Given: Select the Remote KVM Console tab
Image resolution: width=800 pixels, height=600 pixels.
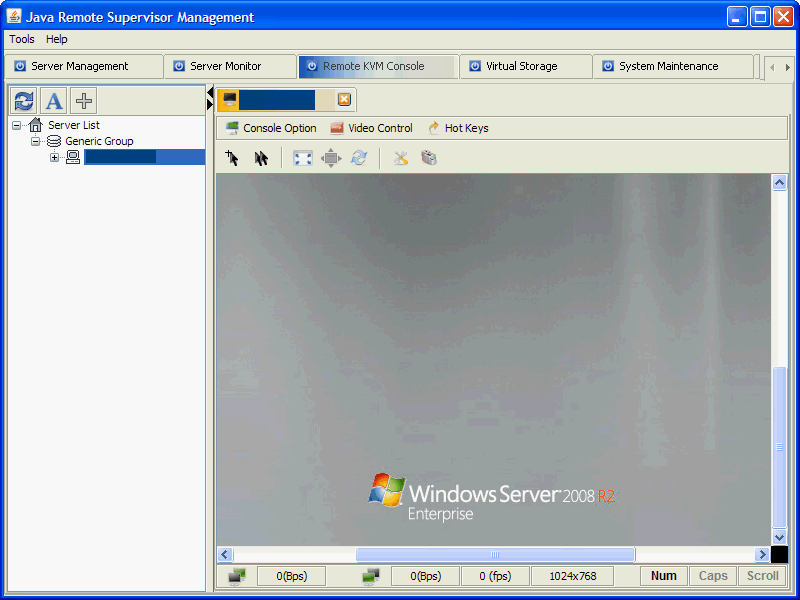Looking at the screenshot, I should point(378,66).
